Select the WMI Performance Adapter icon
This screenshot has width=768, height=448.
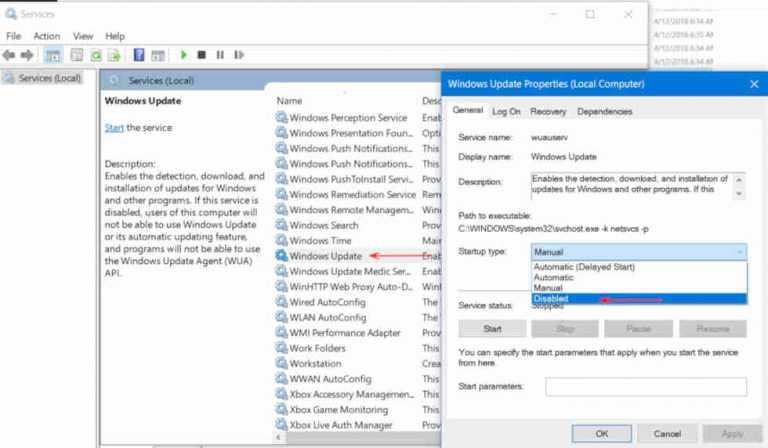(x=281, y=332)
